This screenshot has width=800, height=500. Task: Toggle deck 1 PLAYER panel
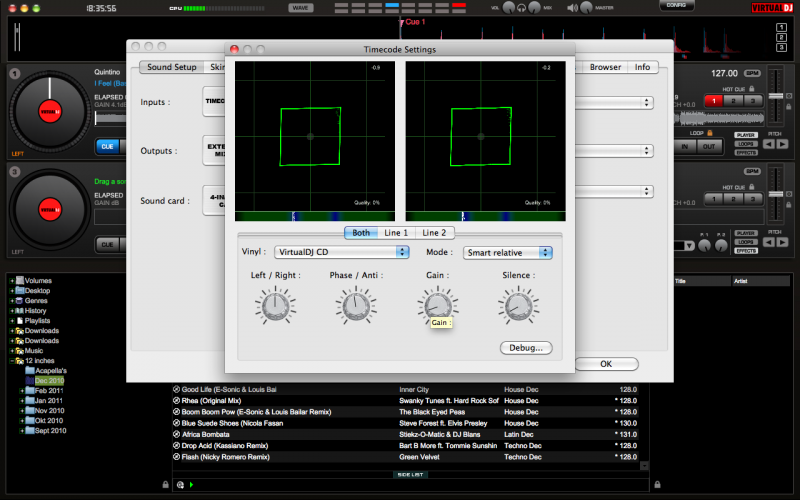[x=746, y=135]
